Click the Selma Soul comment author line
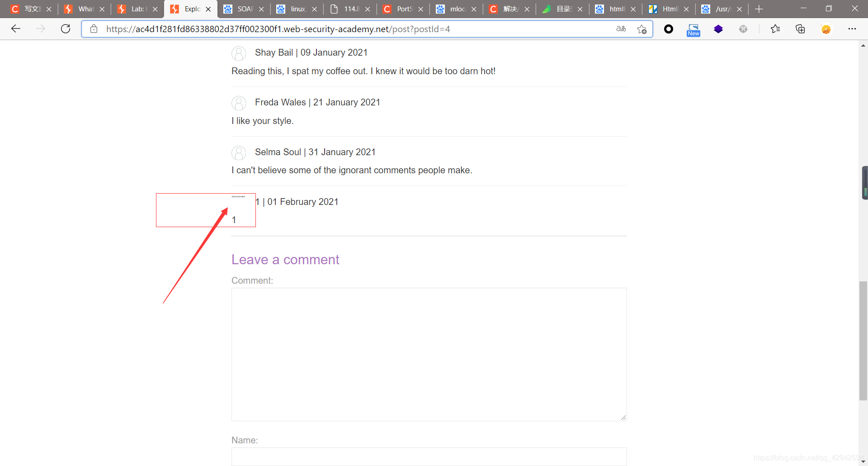Screen dimensions: 868x466 tap(315, 152)
